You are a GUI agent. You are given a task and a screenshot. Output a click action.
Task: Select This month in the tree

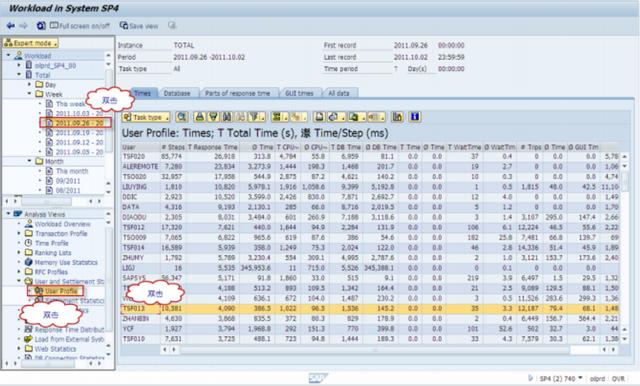(72, 171)
